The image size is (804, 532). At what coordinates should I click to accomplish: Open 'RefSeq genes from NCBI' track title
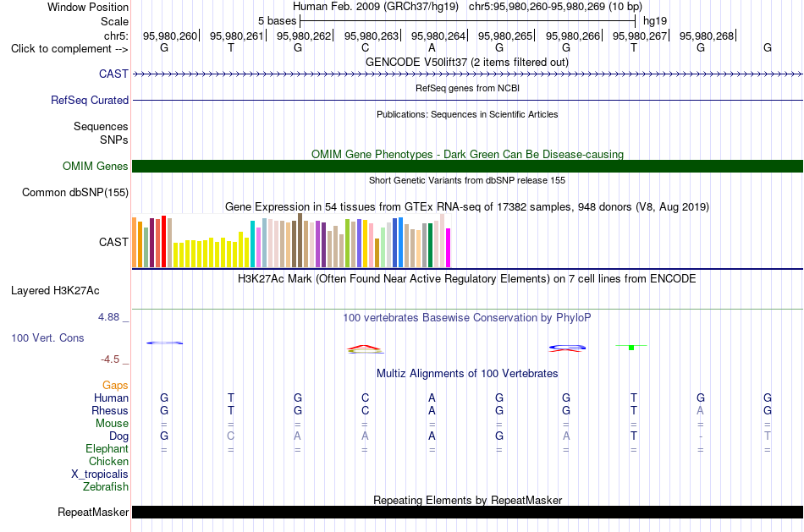pos(467,88)
